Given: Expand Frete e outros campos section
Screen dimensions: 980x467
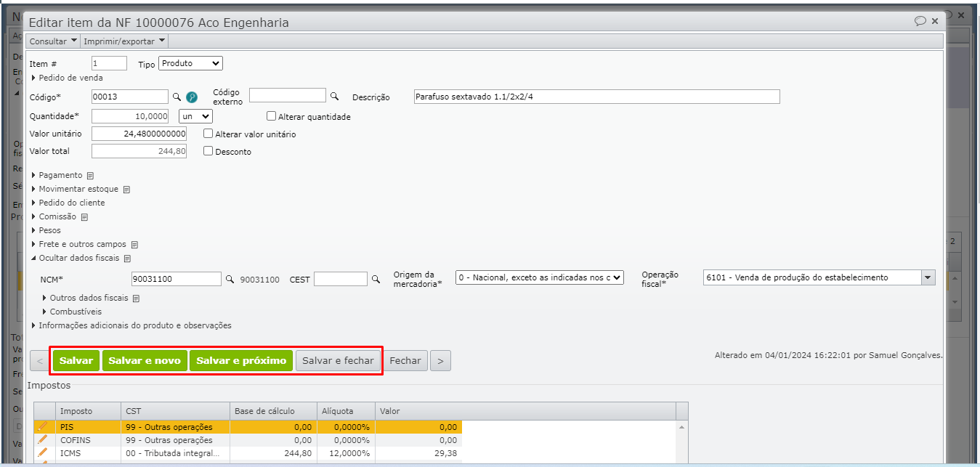Looking at the screenshot, I should point(78,245).
